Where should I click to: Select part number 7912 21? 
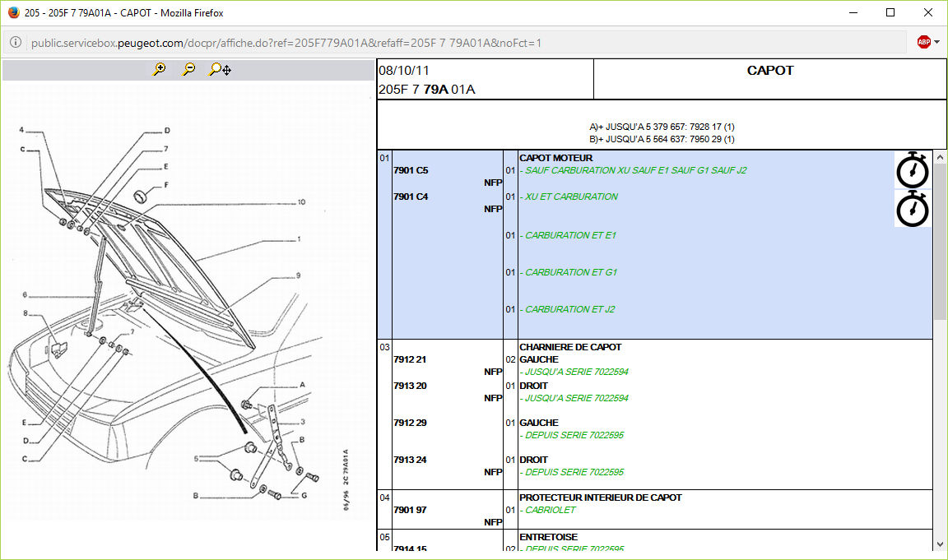(x=410, y=359)
